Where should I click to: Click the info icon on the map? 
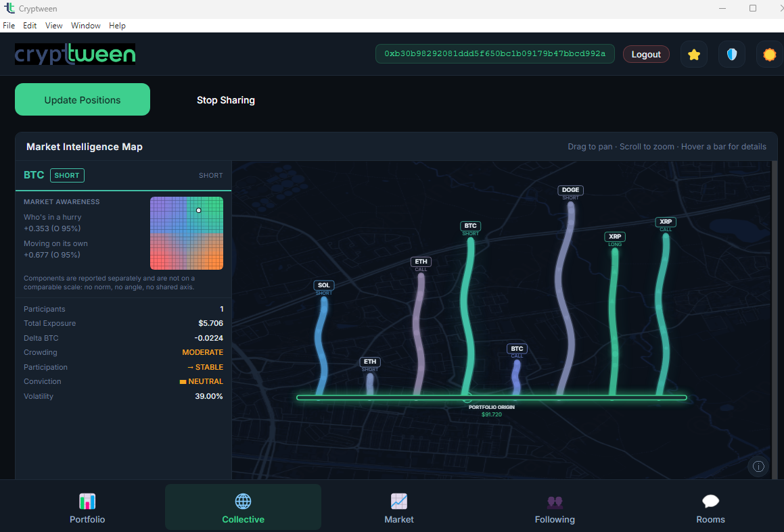tap(758, 466)
